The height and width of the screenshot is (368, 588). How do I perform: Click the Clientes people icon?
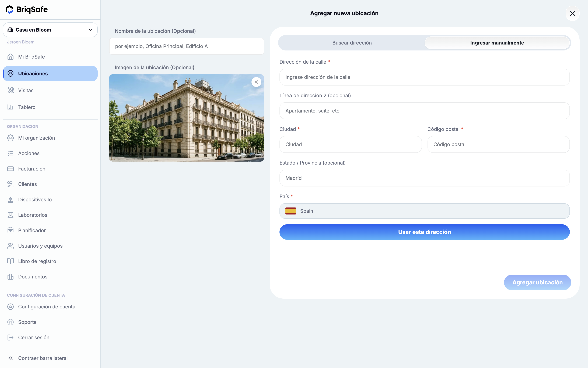click(x=10, y=184)
